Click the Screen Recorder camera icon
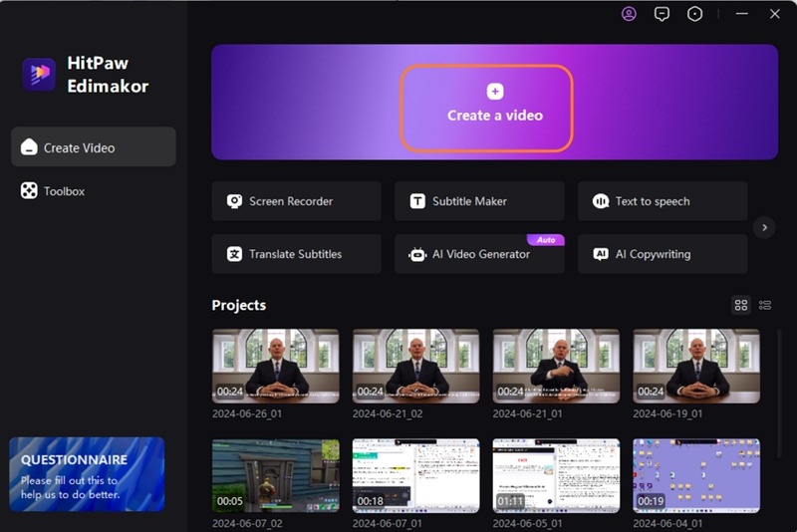The height and width of the screenshot is (532, 797). click(x=234, y=201)
